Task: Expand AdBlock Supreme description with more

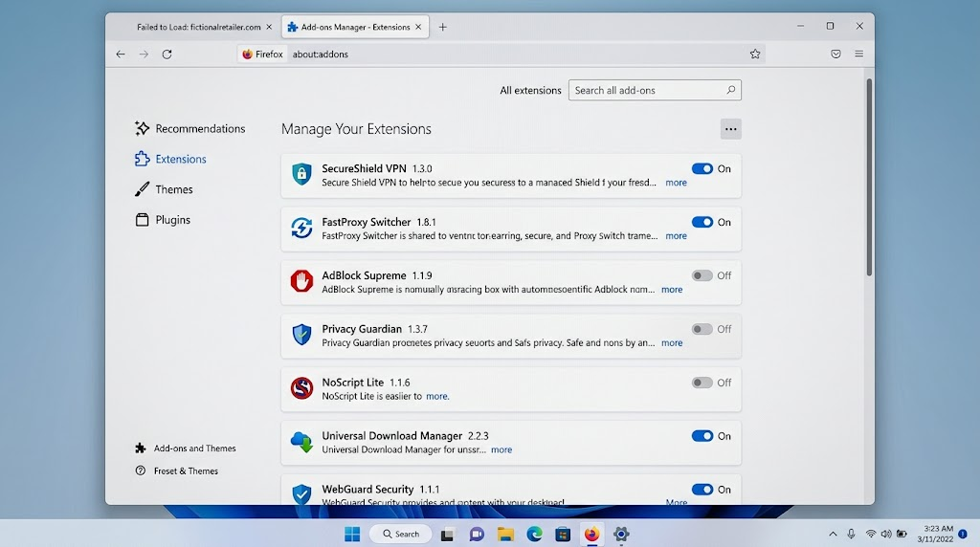Action: (672, 290)
